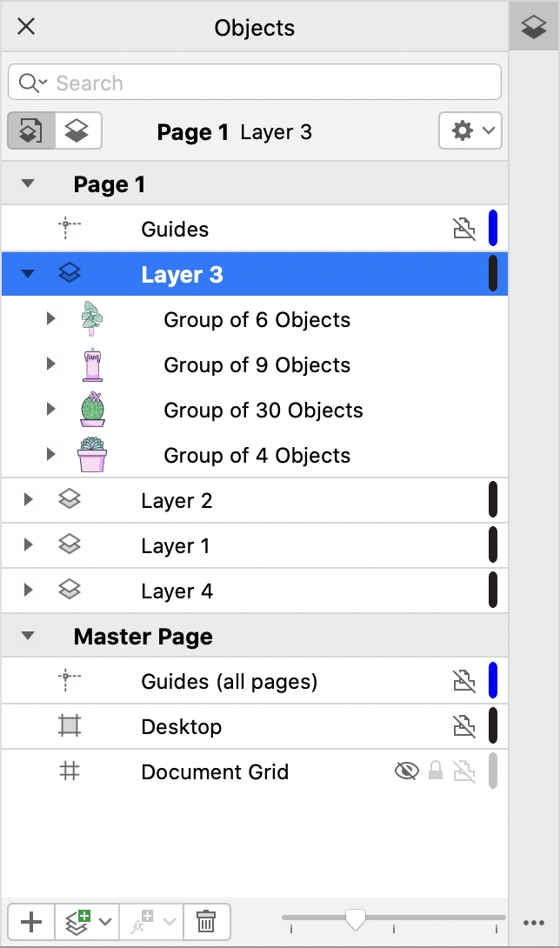Expand Layer 1 in the tree
Screen dimensions: 560x948
(x=28, y=545)
